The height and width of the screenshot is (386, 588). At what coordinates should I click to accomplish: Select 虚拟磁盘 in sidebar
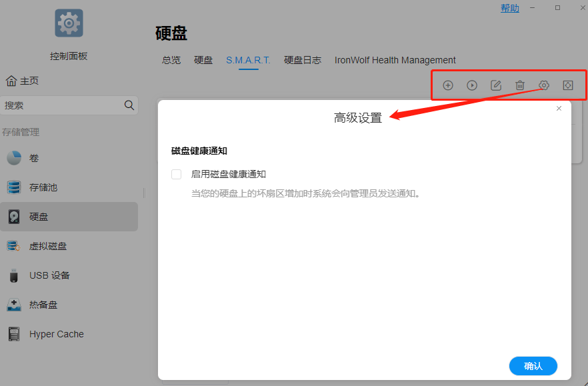click(69, 246)
